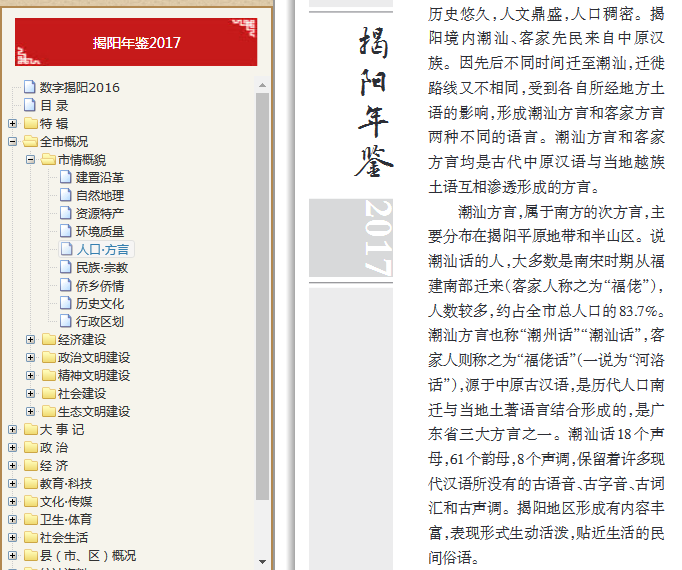Expand the 教育·科技 node
The width and height of the screenshot is (682, 570).
tap(12, 483)
